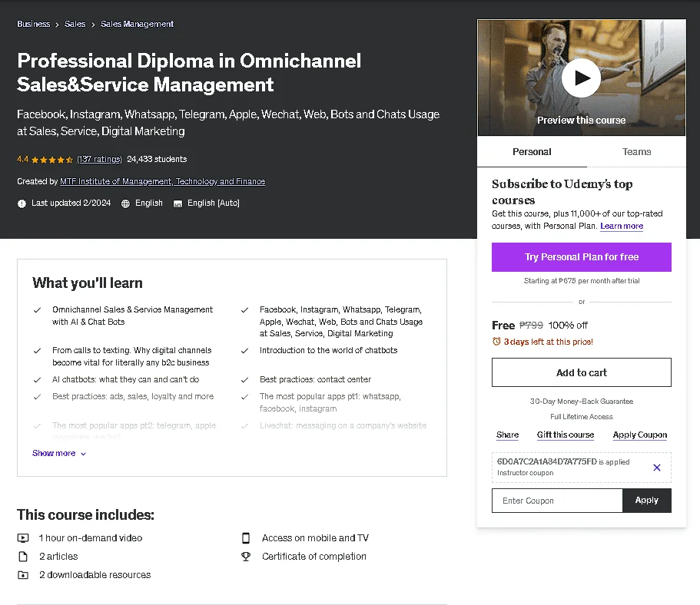This screenshot has width=700, height=605.
Task: Click checkmark beside Omnichannel Sales & Service Management
Action: coord(37,310)
